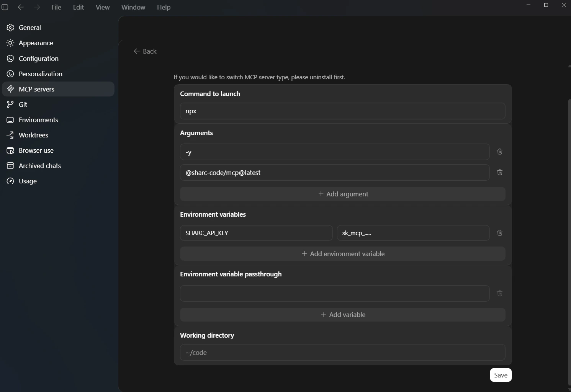Viewport: 571px width, 392px height.
Task: Click the Worktrees icon
Action: click(x=10, y=135)
